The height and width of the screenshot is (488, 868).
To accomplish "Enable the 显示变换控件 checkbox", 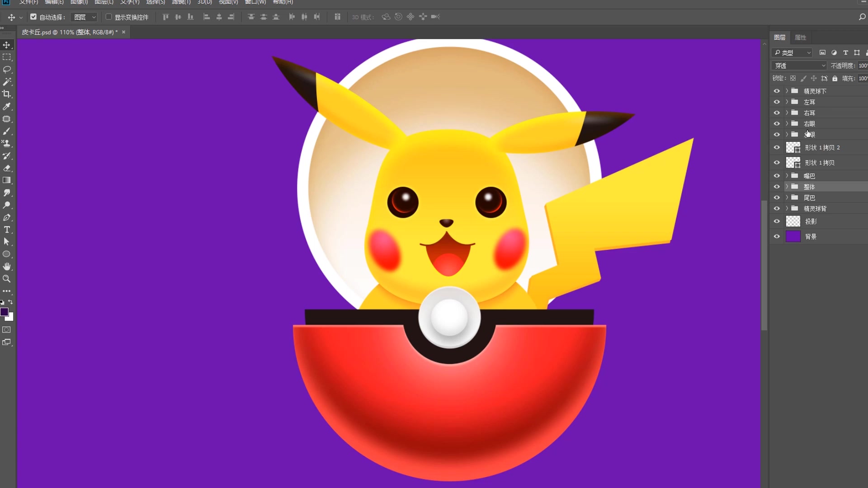I will coord(108,17).
